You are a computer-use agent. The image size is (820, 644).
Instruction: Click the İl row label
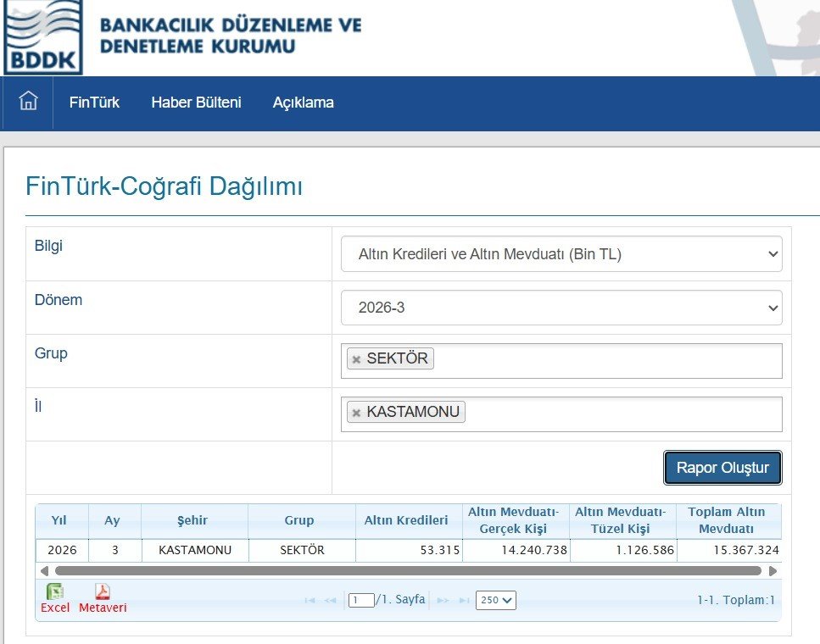tap(38, 406)
